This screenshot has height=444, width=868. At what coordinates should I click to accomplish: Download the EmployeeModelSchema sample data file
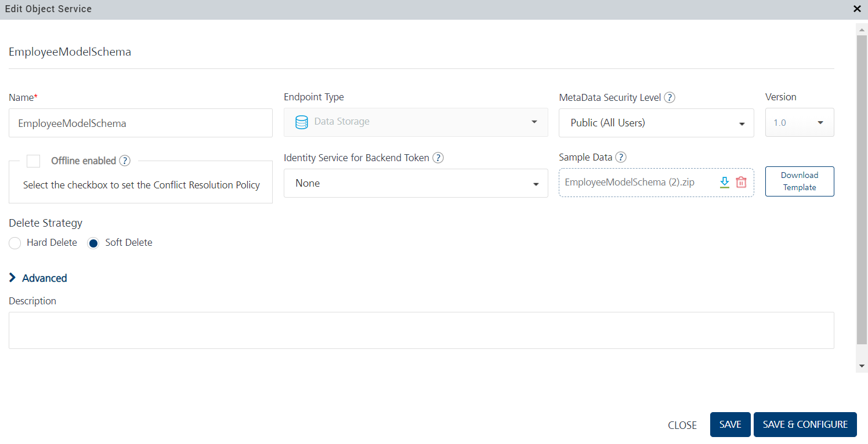pyautogui.click(x=724, y=183)
